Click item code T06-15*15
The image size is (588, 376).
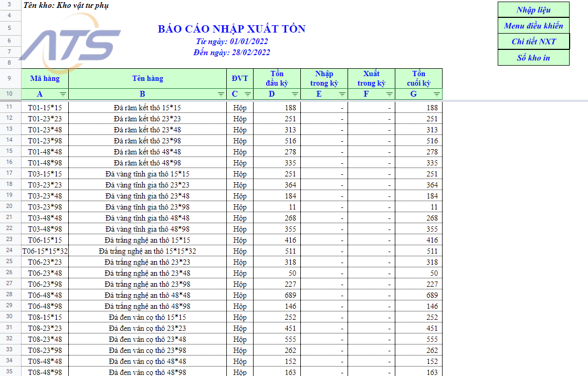point(45,240)
